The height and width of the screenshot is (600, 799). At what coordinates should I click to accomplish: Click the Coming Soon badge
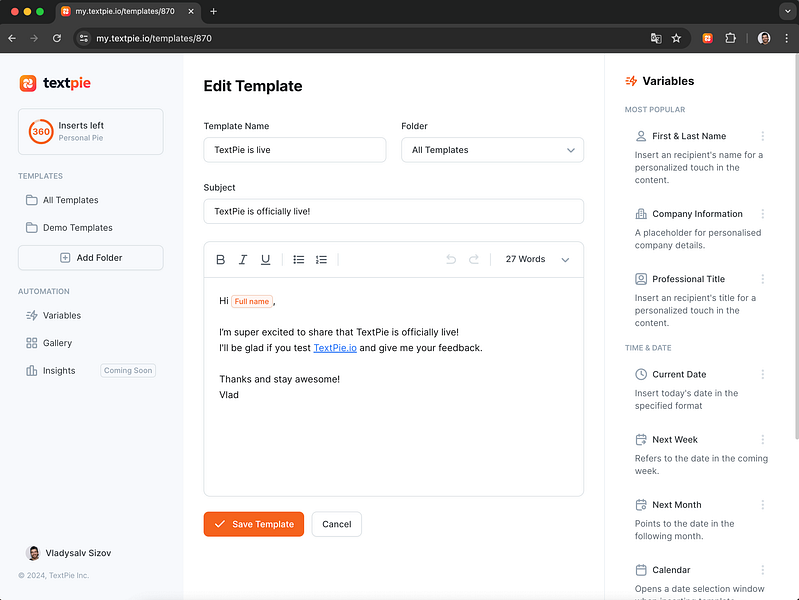(x=128, y=371)
